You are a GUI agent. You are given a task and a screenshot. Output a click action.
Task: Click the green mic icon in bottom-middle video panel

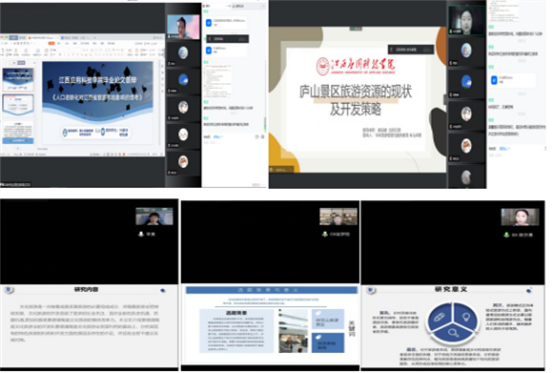(325, 234)
